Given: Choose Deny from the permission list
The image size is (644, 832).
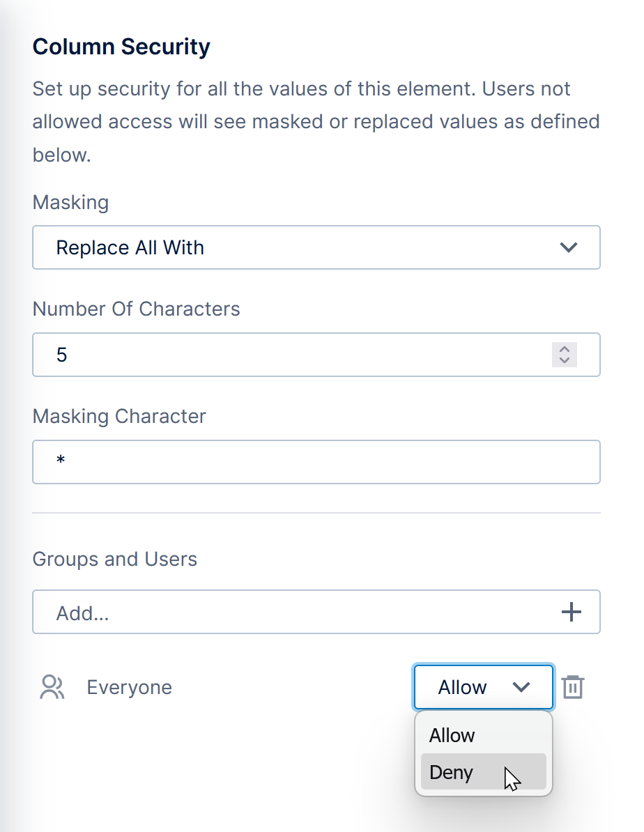Looking at the screenshot, I should [x=452, y=772].
